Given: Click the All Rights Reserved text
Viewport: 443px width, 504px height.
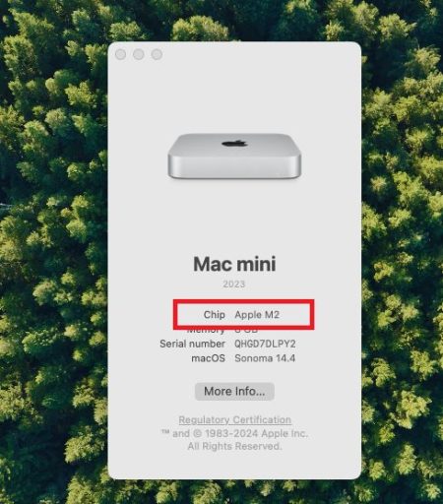Looking at the screenshot, I should coord(234,446).
